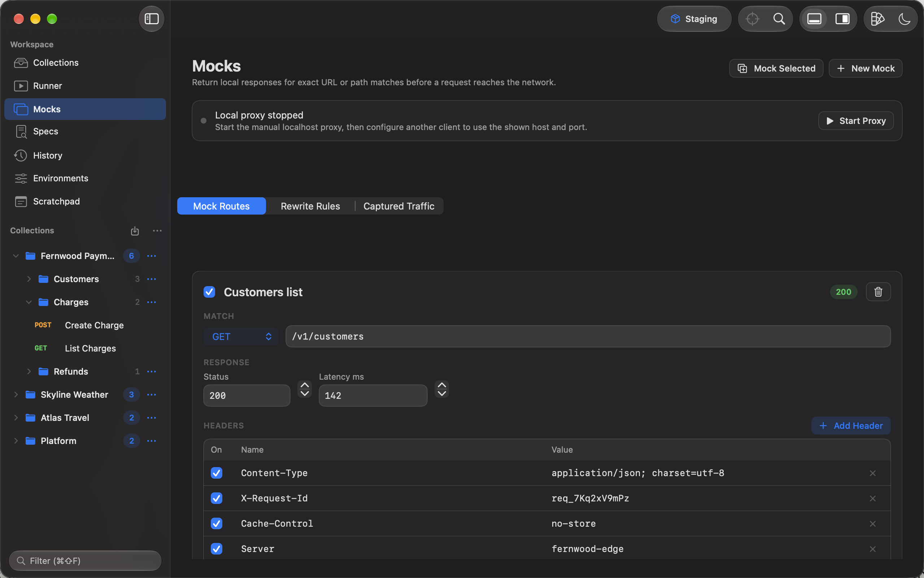Uncheck the Content-Type header checkbox
924x578 pixels.
[217, 473]
